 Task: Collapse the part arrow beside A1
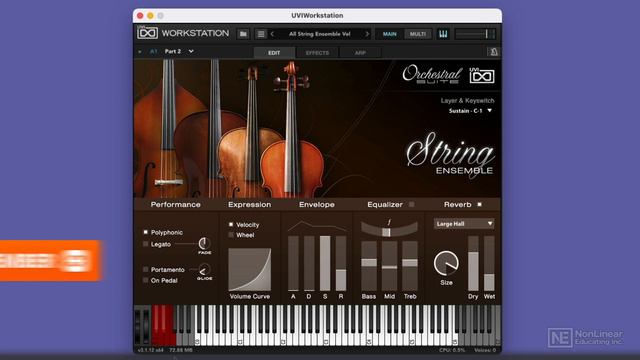(140, 52)
